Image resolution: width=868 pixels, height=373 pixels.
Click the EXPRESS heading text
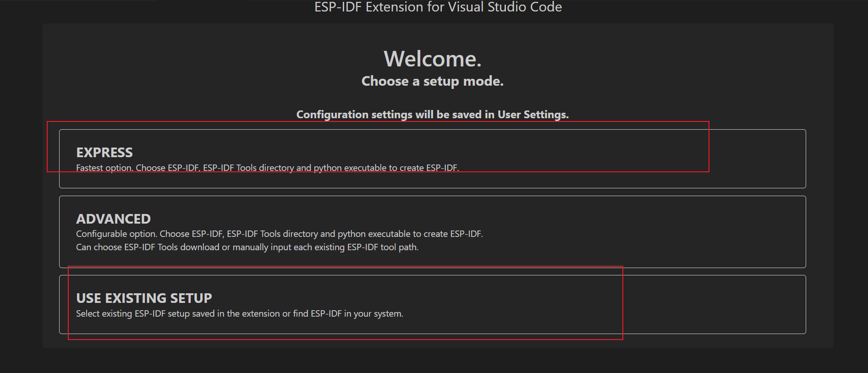(x=104, y=153)
